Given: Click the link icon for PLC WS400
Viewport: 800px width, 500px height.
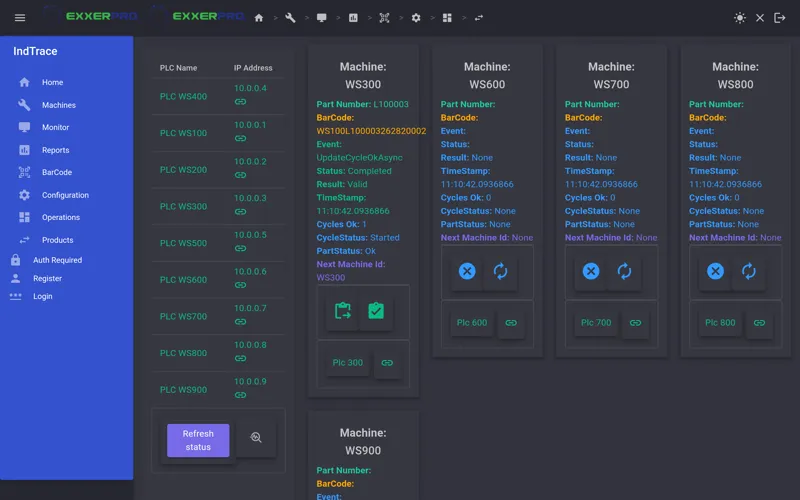Looking at the screenshot, I should 240,102.
